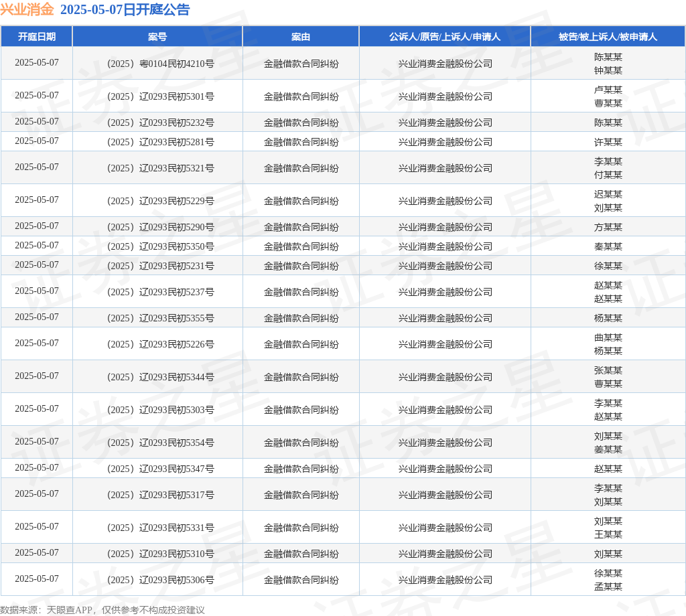
Task: Click defendant 孟某某 in the 5306号 row
Action: click(x=608, y=587)
